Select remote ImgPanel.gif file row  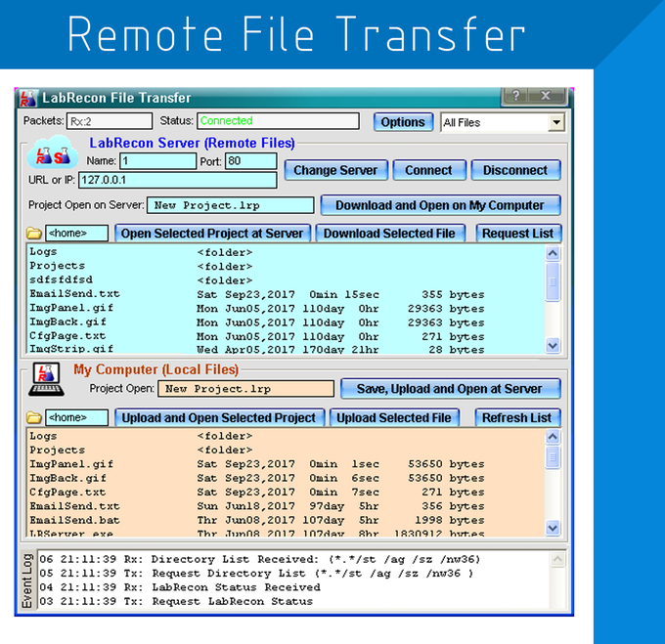click(x=286, y=308)
